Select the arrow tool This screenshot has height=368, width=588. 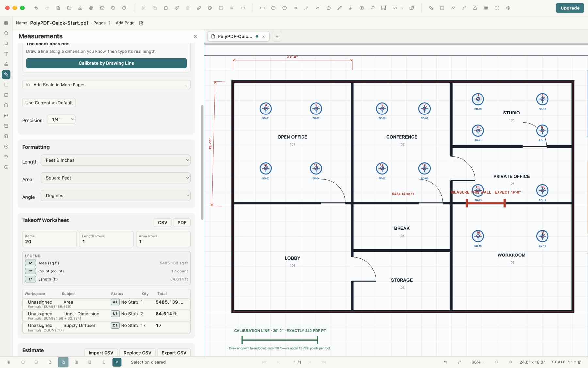click(295, 8)
